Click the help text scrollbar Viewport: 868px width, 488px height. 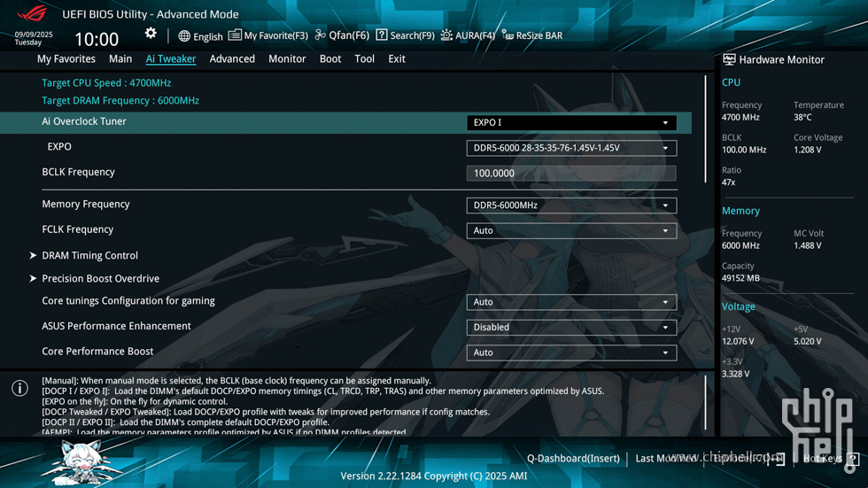point(705,403)
